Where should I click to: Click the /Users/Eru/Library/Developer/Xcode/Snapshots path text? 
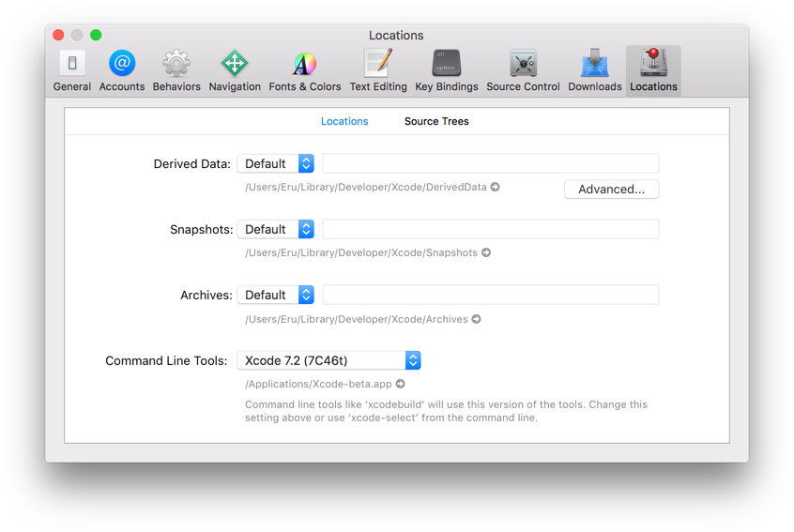coord(361,252)
